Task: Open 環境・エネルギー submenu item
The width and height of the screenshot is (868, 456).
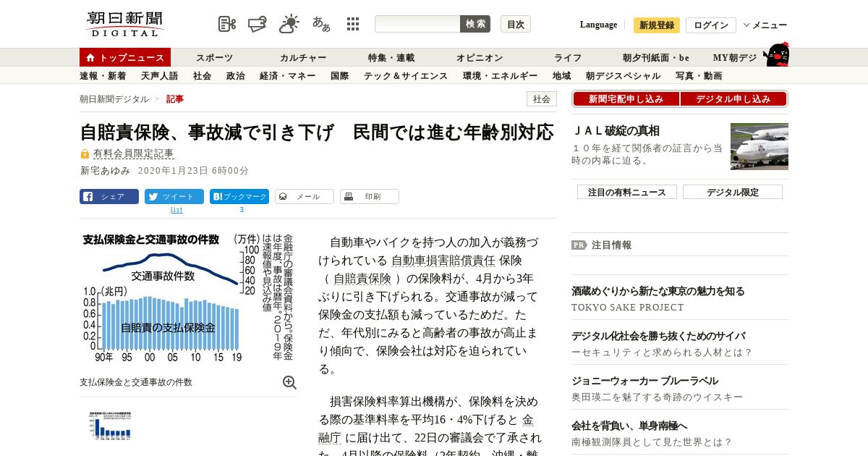Action: click(x=500, y=75)
